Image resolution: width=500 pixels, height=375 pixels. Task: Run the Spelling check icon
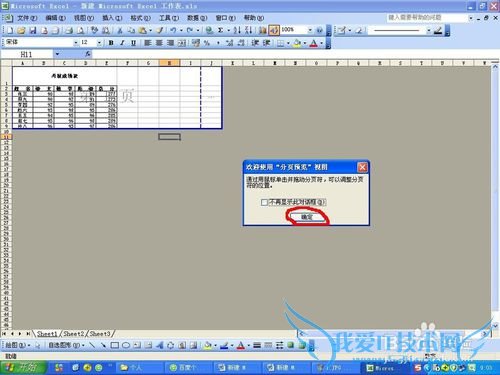(x=95, y=31)
